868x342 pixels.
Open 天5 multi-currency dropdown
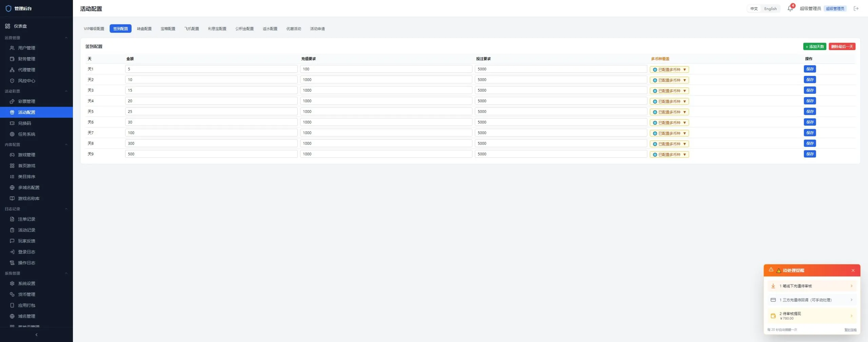coord(669,112)
